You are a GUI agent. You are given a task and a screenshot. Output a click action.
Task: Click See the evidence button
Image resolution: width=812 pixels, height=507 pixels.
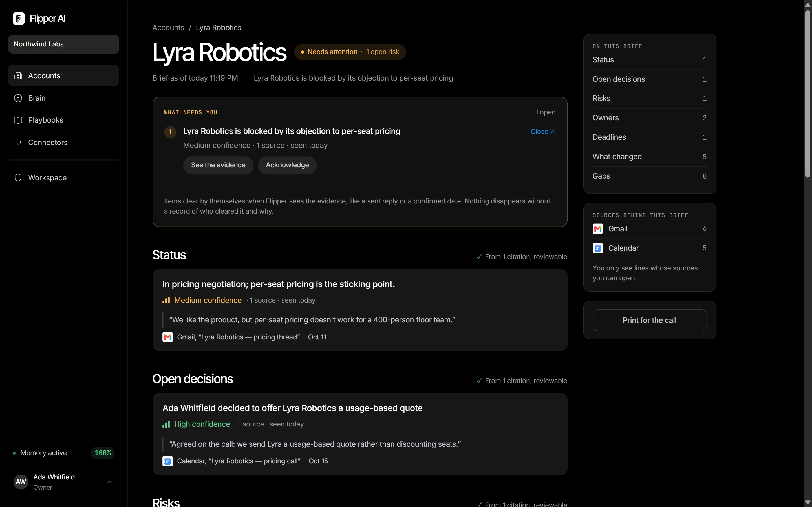pos(218,165)
